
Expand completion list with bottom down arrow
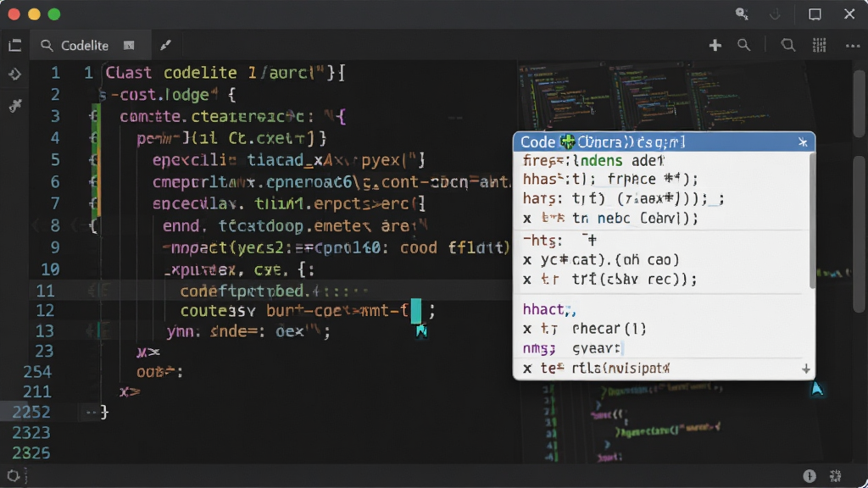point(806,369)
